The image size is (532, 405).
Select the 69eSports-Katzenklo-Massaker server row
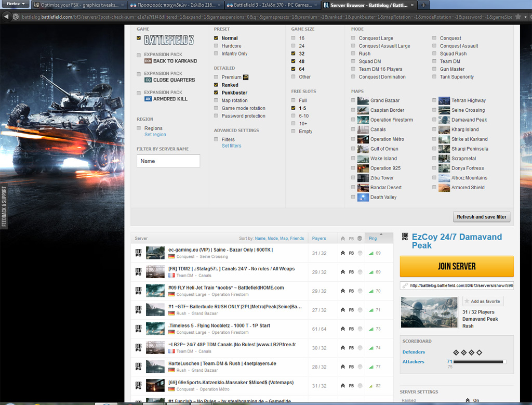(x=262, y=386)
